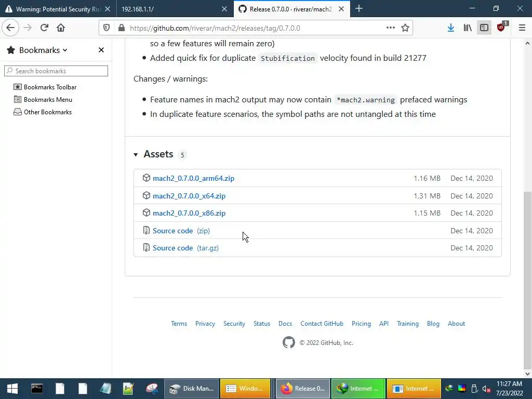Open the Docs footer link
The height and width of the screenshot is (399, 532).
click(285, 324)
